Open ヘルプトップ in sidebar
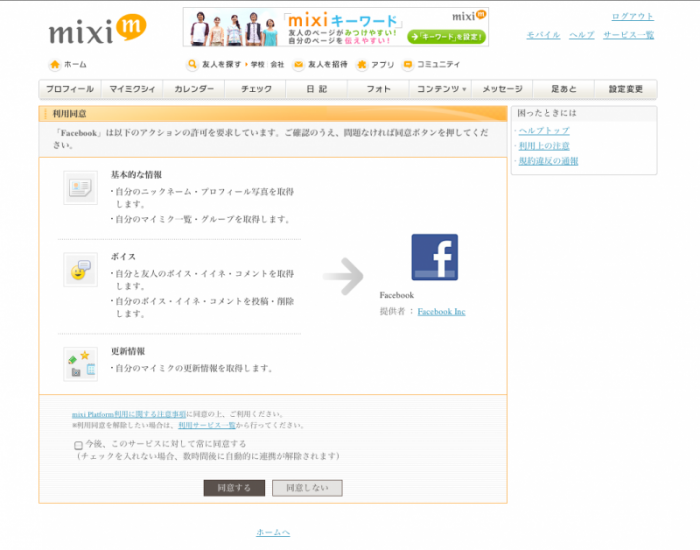Screen dimensions: 700x550 (x=544, y=131)
